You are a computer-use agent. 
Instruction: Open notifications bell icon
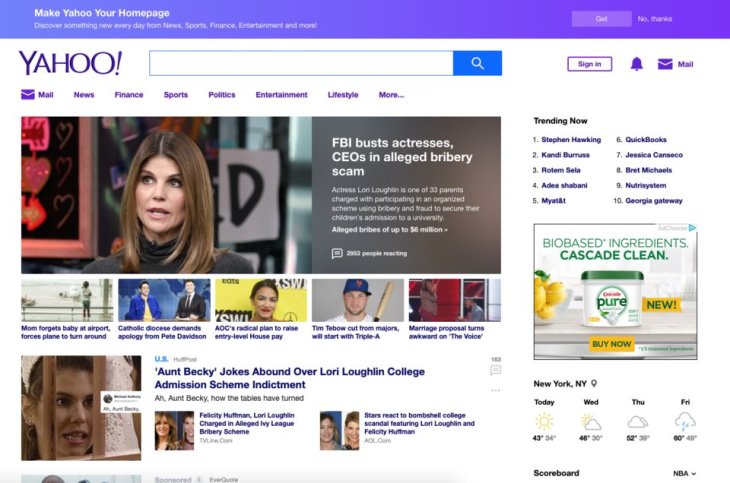[637, 64]
